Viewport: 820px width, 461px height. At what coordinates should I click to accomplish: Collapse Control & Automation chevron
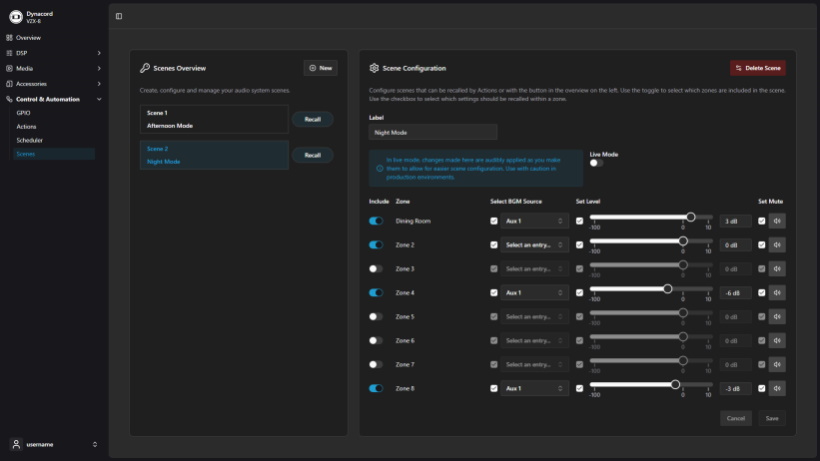point(99,99)
